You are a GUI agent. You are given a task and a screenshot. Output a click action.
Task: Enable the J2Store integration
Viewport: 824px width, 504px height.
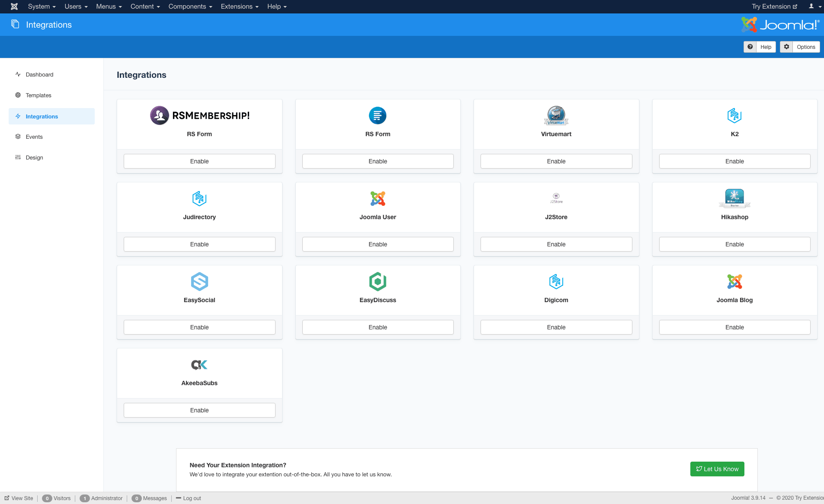556,244
